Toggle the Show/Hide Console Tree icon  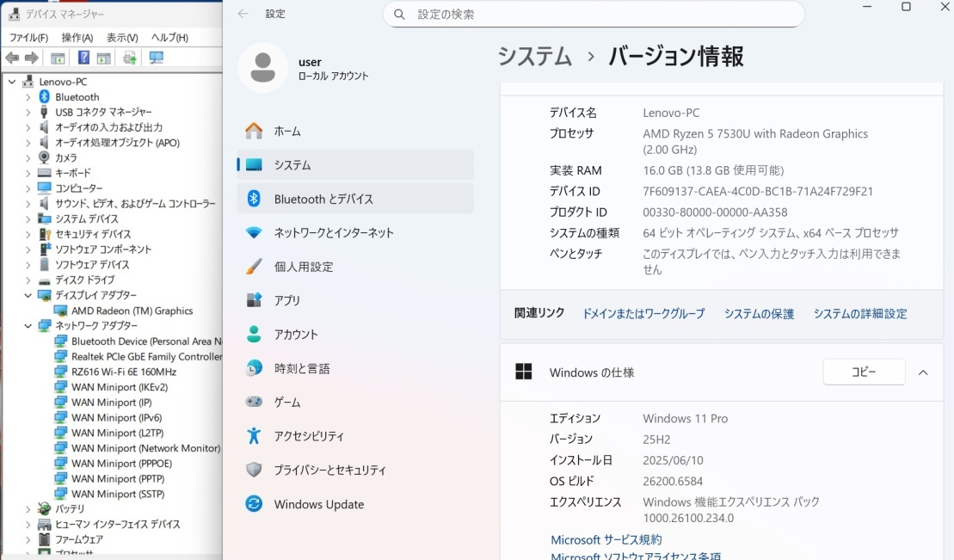click(x=58, y=58)
